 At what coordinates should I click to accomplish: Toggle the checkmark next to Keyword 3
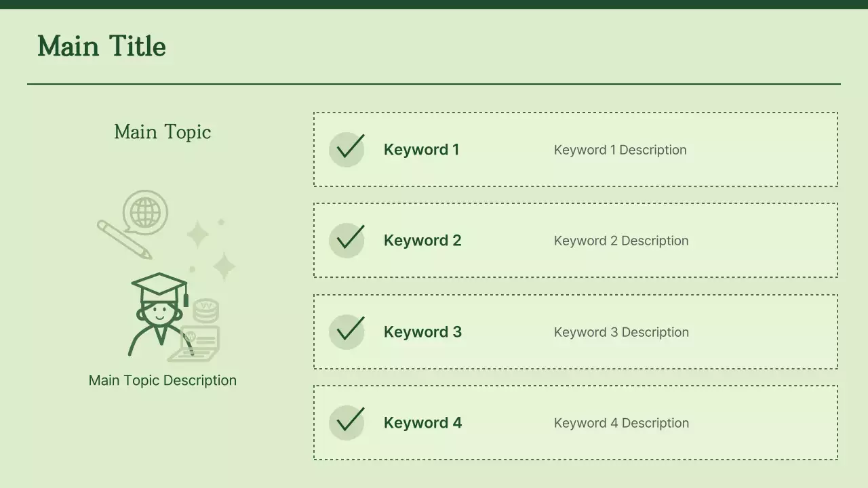point(347,331)
